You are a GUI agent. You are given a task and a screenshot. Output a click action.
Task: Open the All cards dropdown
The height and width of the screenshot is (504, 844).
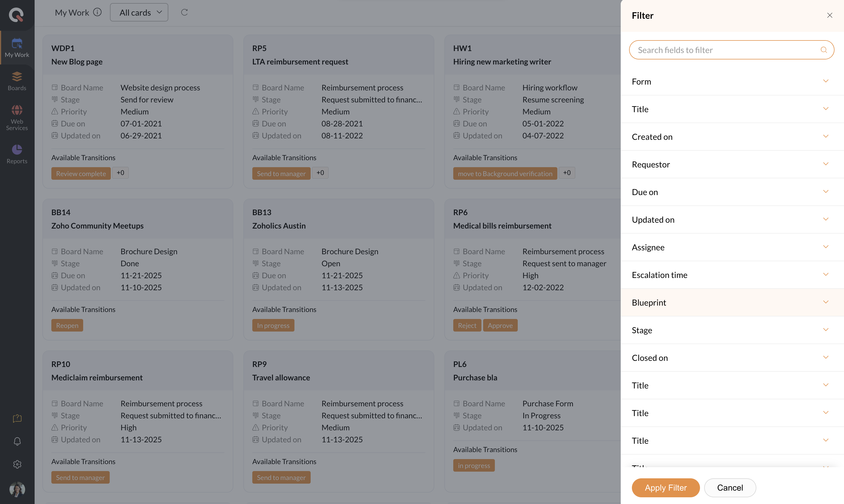139,13
